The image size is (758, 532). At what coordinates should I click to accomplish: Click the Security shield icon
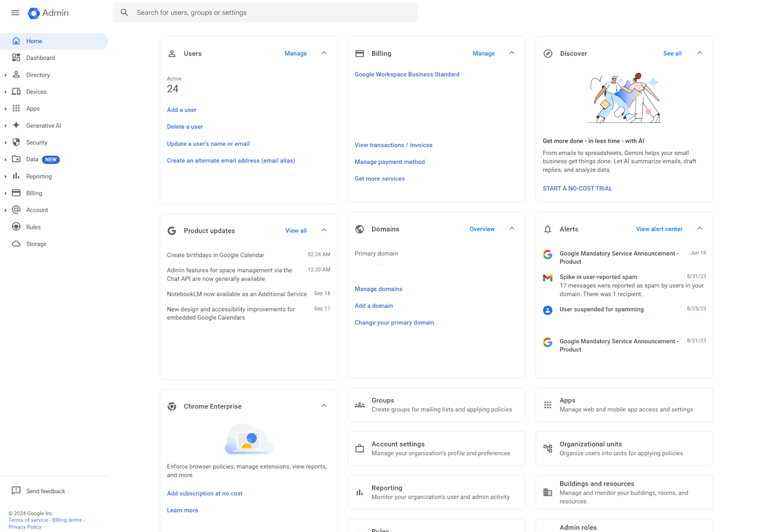pyautogui.click(x=16, y=142)
